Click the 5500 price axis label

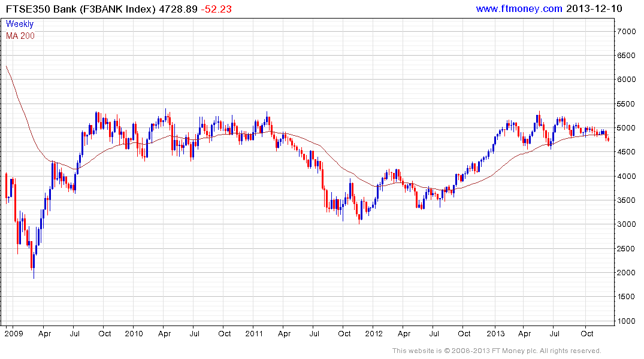pyautogui.click(x=627, y=104)
